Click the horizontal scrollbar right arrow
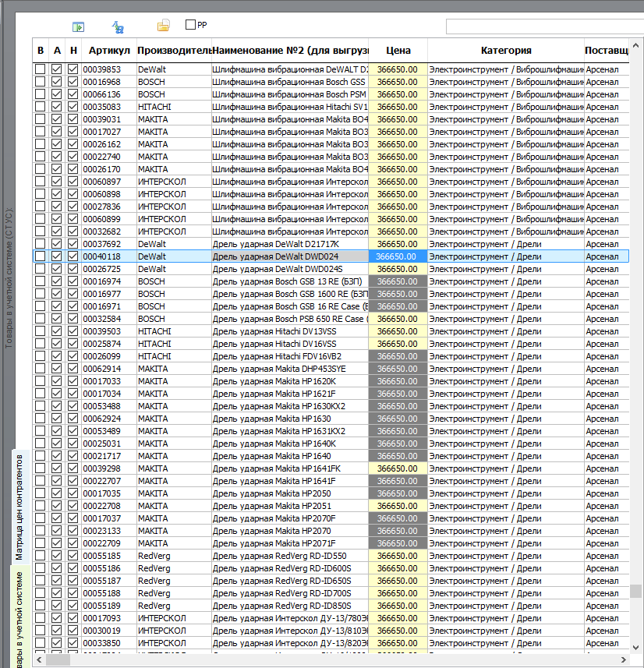 tap(623, 659)
